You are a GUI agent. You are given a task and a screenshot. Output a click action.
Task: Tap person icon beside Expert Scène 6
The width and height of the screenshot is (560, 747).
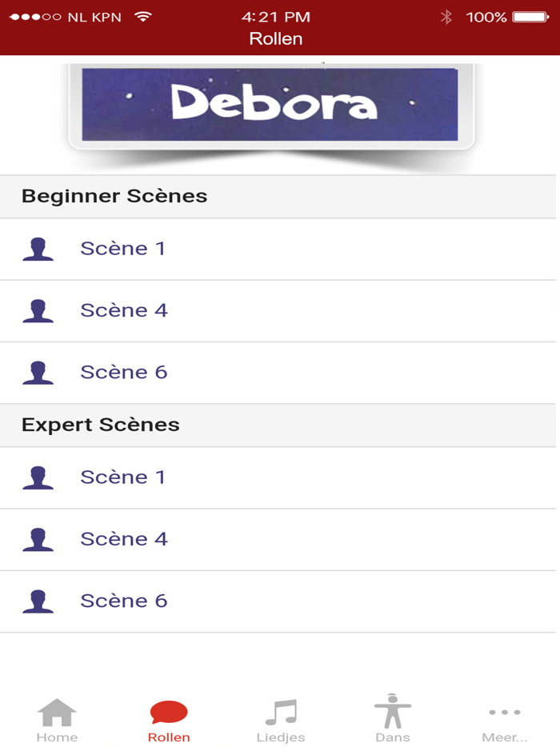pos(38,601)
